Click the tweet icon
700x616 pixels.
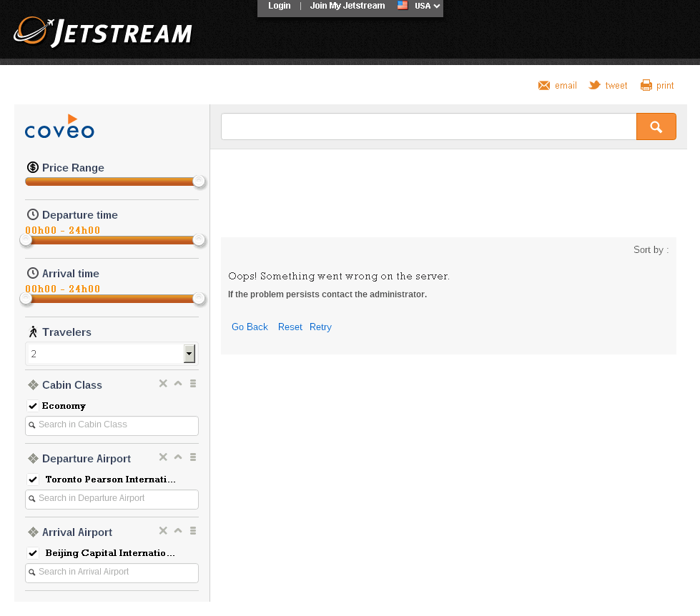click(596, 85)
